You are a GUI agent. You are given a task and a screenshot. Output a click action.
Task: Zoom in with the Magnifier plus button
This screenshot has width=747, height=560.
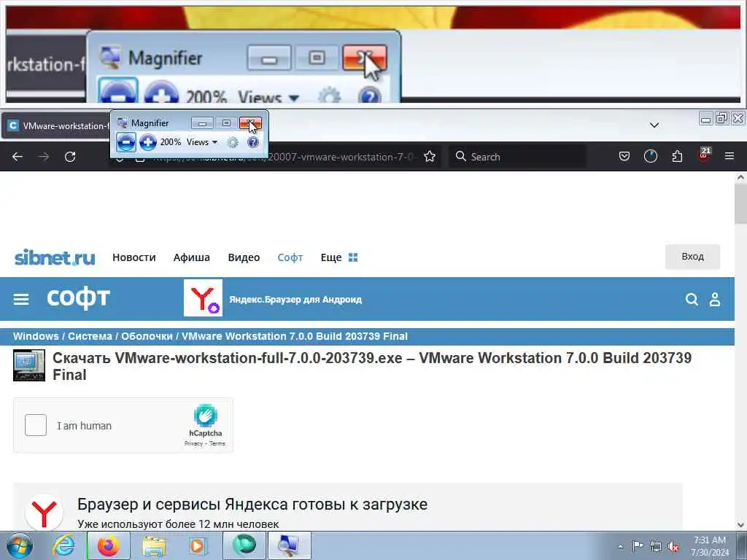coord(148,142)
